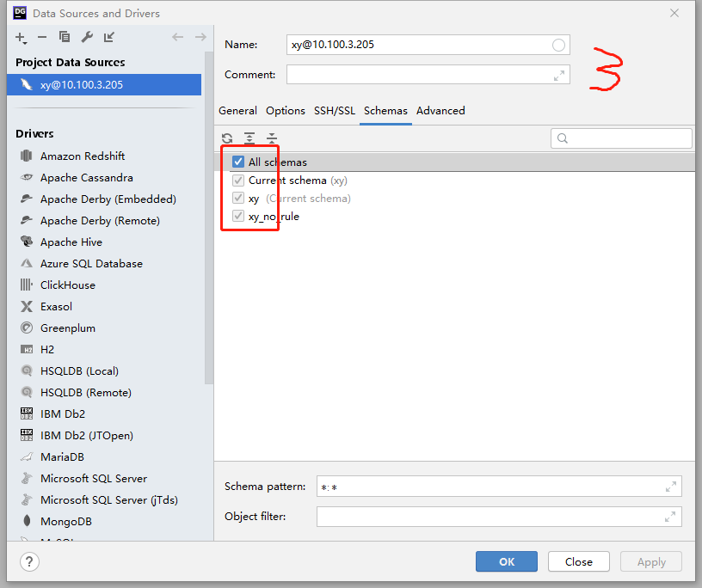
Task: Click the Expand all schemas icon
Action: pyautogui.click(x=249, y=138)
